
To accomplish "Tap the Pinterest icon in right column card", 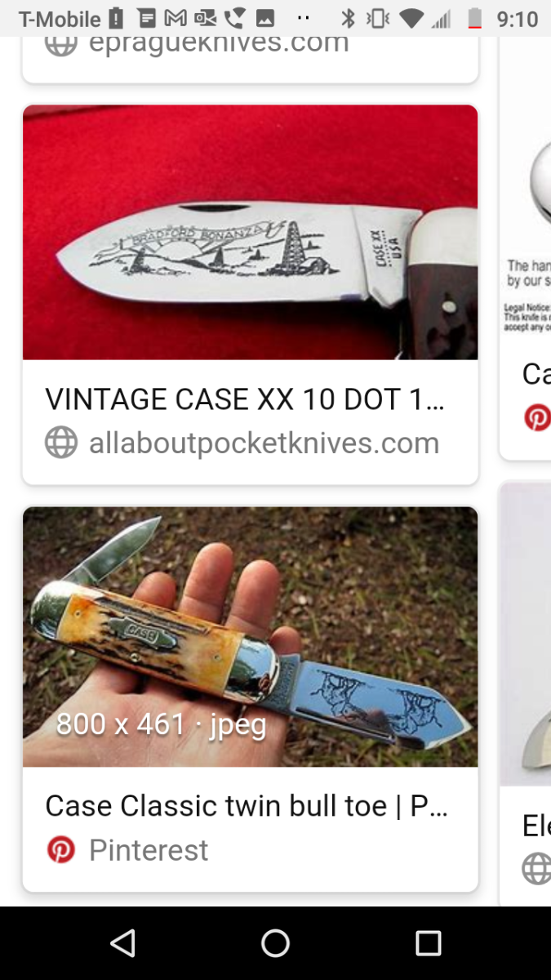I will (x=537, y=418).
